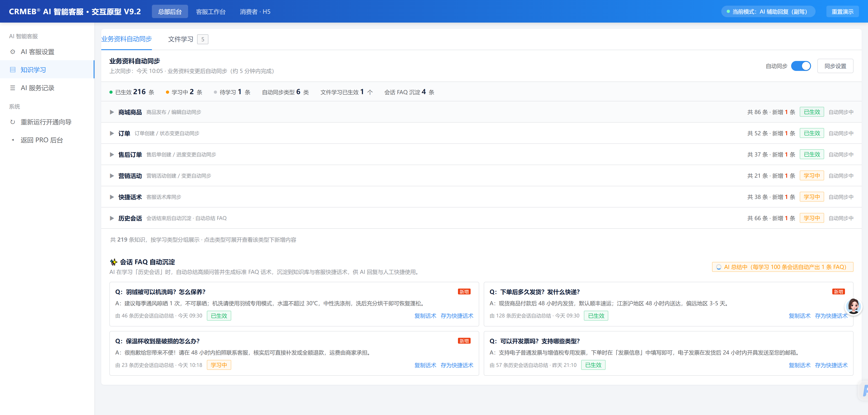
Task: Copy script for 可以开发票吗 FAQ
Action: pyautogui.click(x=799, y=365)
